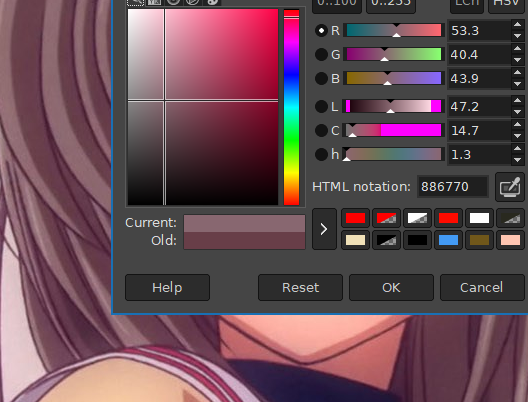This screenshot has height=402, width=528.
Task: Choose the black-and-transparent split history swatch
Action: coord(386,240)
